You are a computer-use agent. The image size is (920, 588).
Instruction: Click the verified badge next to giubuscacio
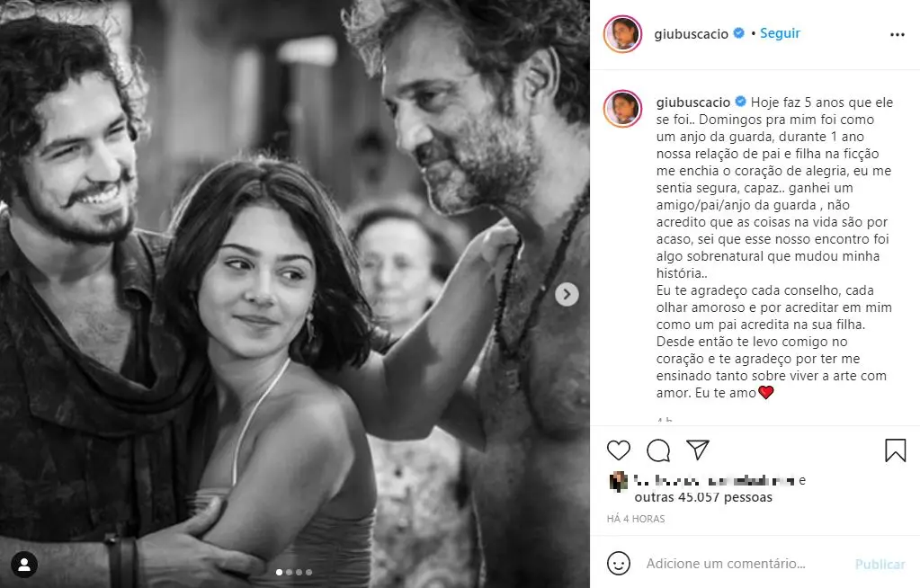(x=737, y=32)
